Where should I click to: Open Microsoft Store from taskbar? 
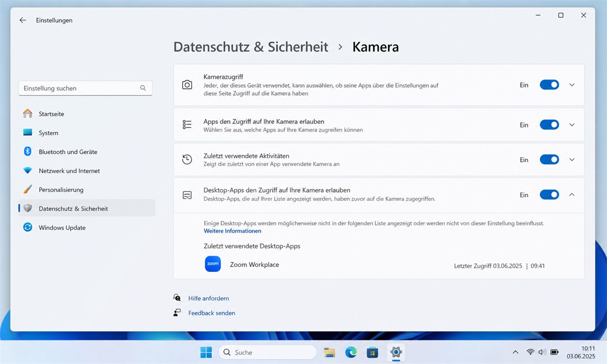pyautogui.click(x=373, y=352)
